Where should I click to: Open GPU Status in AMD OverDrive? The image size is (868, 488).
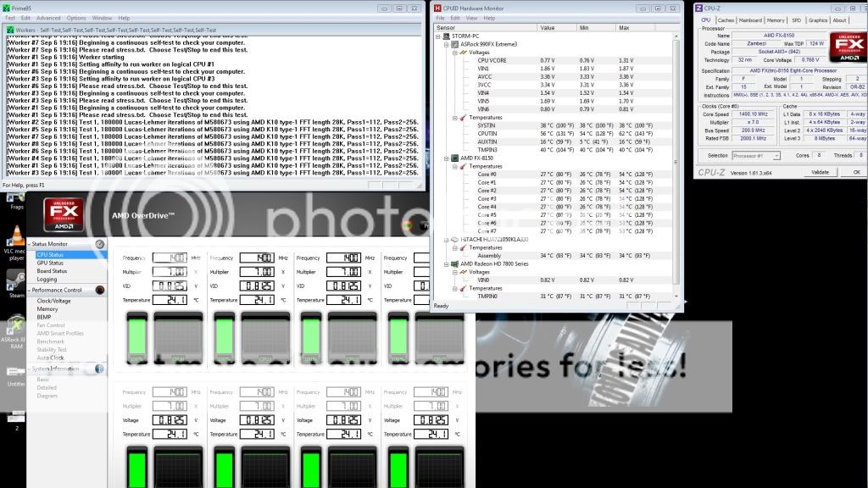tap(50, 263)
